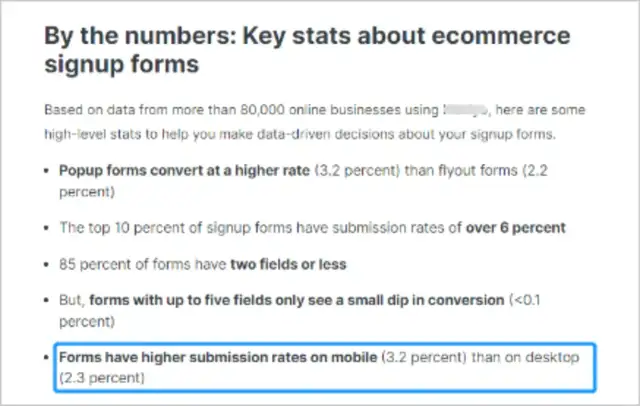
Task: Click the heading line "By the numbers: Key stats about ecommerce"
Action: pyautogui.click(x=306, y=36)
